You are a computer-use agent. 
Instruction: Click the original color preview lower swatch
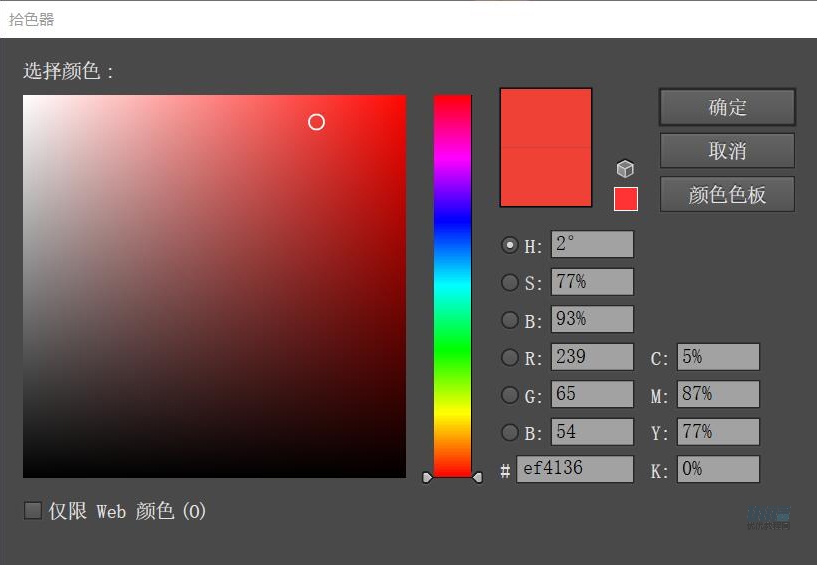[546, 177]
